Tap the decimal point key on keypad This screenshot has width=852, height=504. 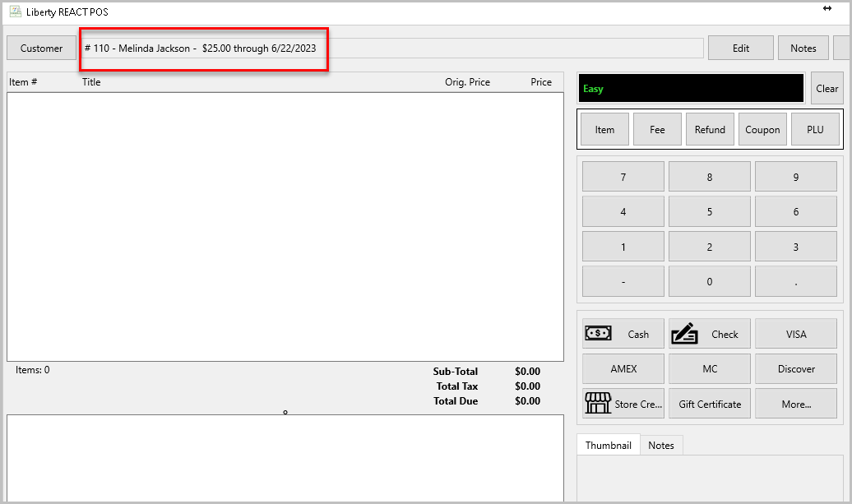click(x=796, y=281)
